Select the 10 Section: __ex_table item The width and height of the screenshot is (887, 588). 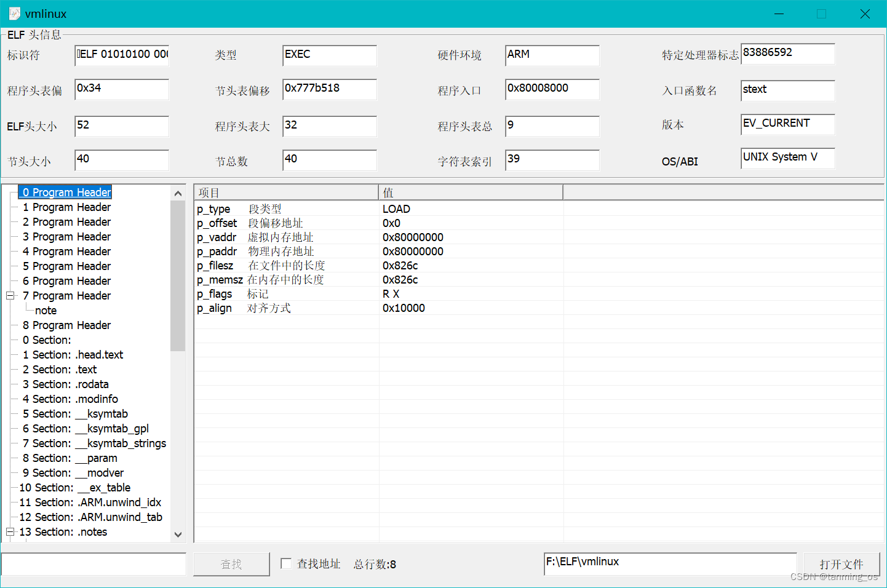75,487
